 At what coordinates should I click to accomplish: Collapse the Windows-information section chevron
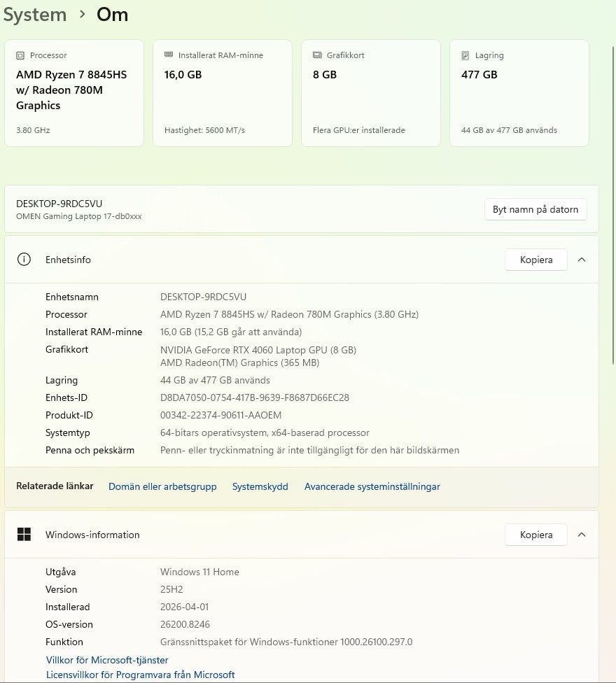pyautogui.click(x=582, y=535)
